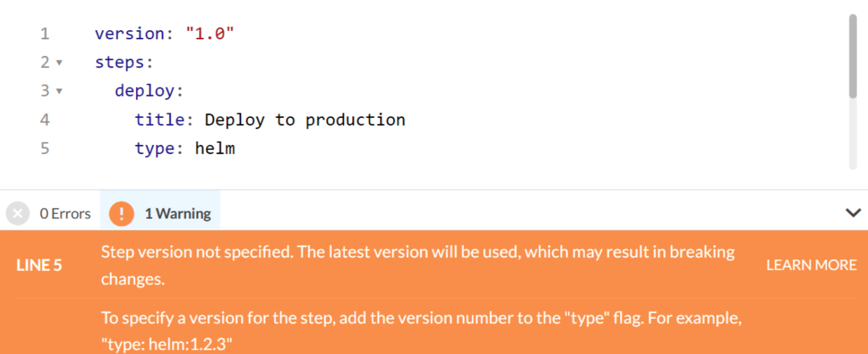The height and width of the screenshot is (354, 868).
Task: Click the title key on line 4
Action: tap(160, 120)
